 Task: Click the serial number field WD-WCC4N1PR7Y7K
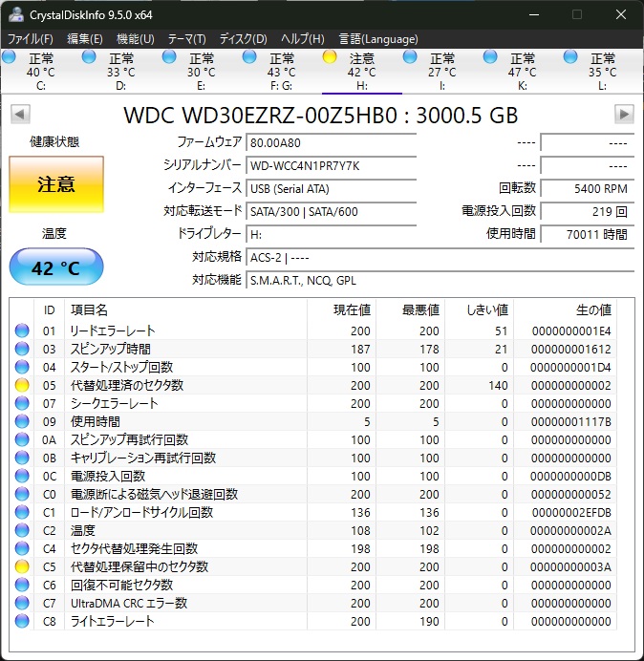[331, 165]
